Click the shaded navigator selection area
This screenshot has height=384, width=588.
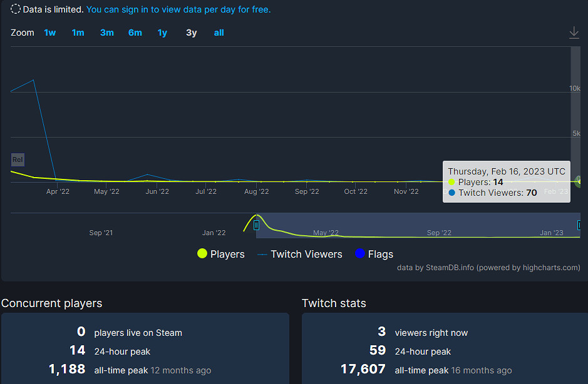click(x=413, y=225)
